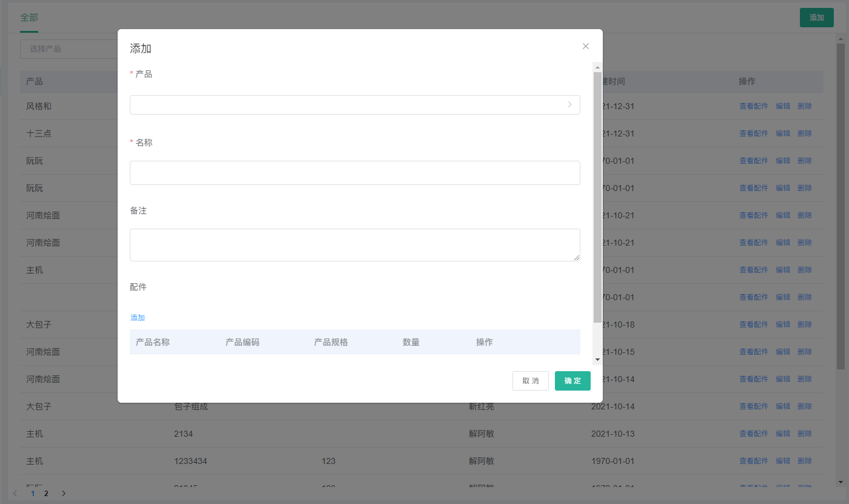Close the 添加 dialog with X icon
849x504 pixels.
click(x=586, y=46)
